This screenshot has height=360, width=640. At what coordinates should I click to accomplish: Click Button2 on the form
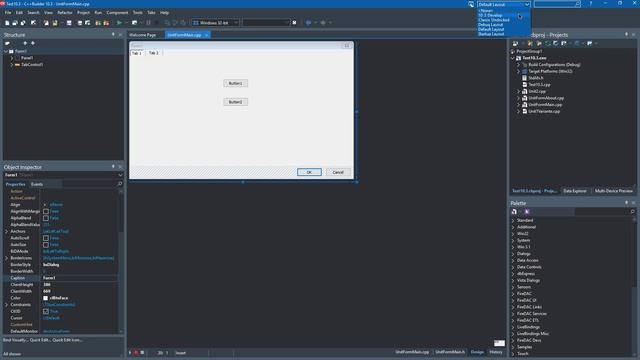(x=236, y=102)
